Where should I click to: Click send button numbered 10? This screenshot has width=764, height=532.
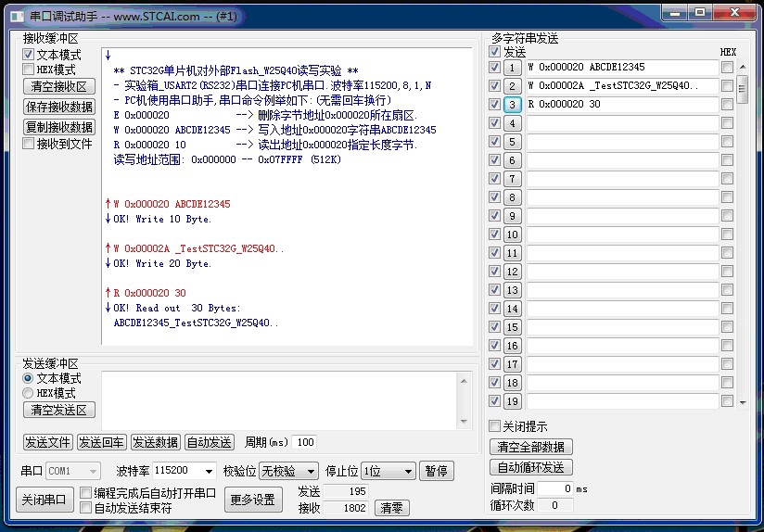(x=512, y=234)
